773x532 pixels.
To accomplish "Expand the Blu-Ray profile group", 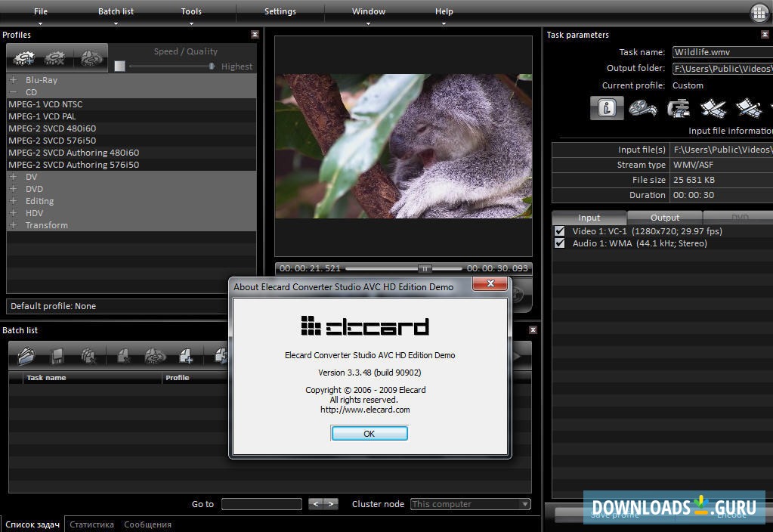I will click(14, 80).
